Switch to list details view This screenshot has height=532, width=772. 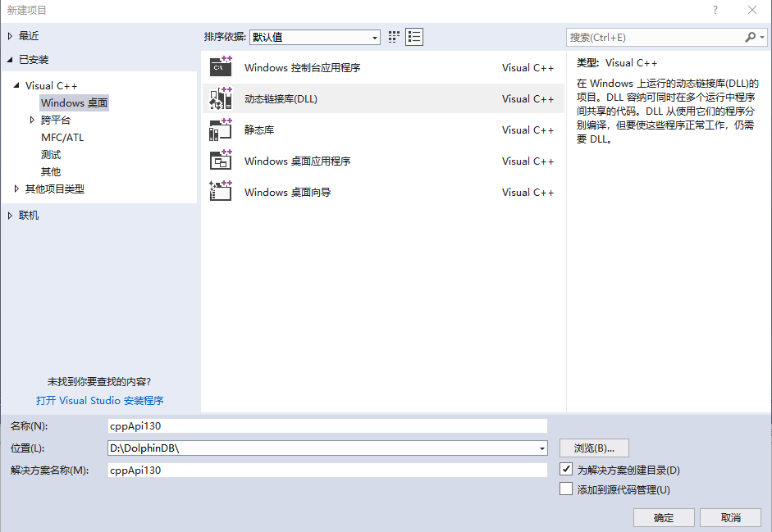(413, 36)
